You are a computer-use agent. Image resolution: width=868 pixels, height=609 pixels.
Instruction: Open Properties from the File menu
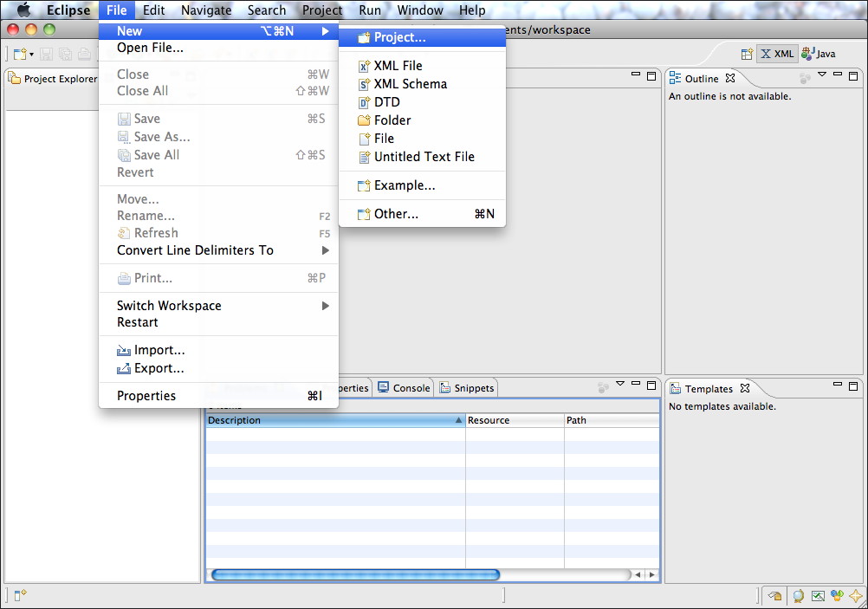pyautogui.click(x=218, y=396)
